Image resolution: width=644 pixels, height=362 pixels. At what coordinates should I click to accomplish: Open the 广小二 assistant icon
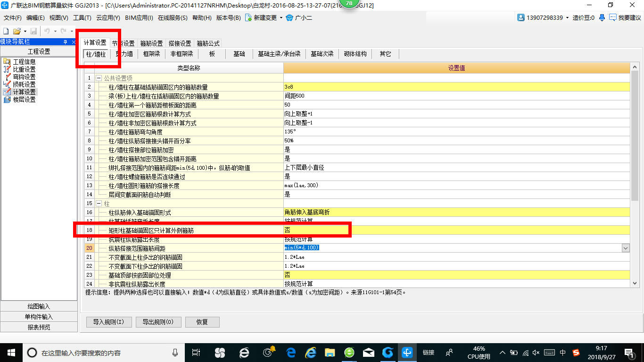pos(289,18)
